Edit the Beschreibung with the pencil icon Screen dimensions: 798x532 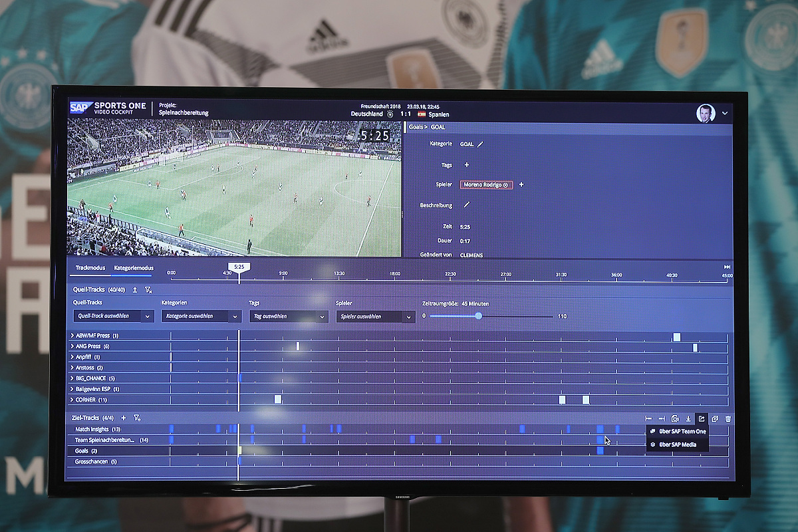pos(466,205)
